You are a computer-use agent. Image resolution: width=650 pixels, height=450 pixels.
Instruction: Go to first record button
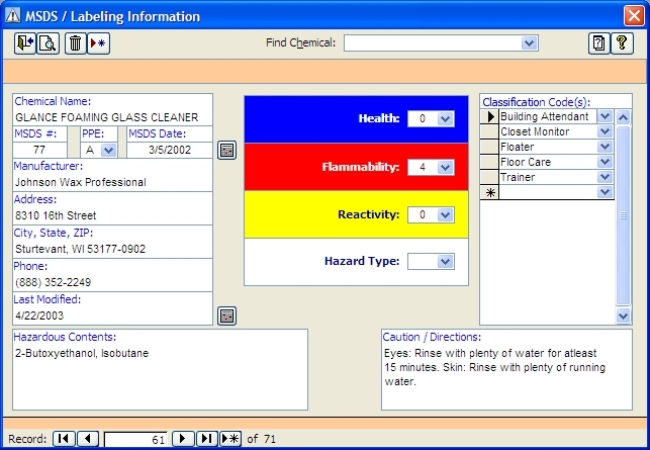coord(64,438)
